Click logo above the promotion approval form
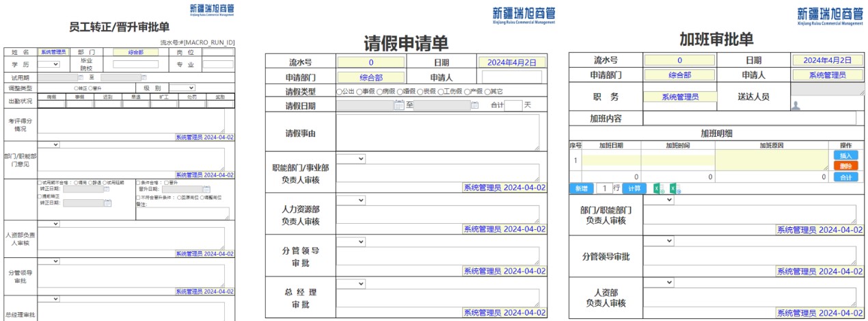The width and height of the screenshot is (868, 321). pos(213,10)
